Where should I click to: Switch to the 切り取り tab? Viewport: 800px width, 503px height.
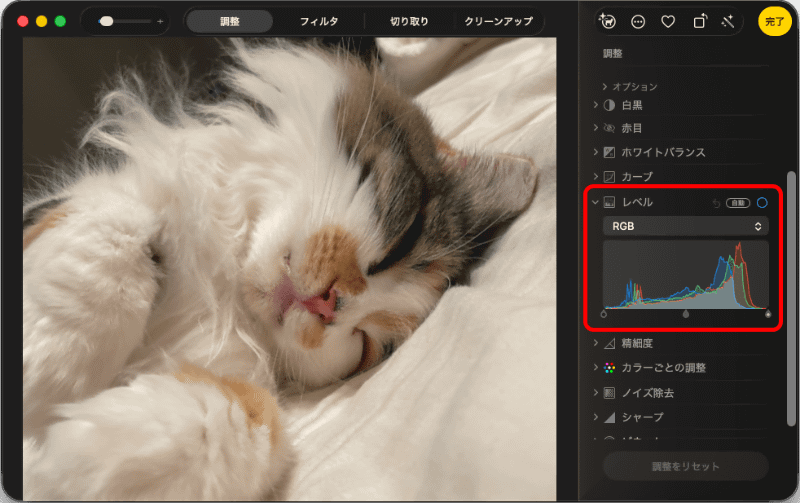(409, 21)
